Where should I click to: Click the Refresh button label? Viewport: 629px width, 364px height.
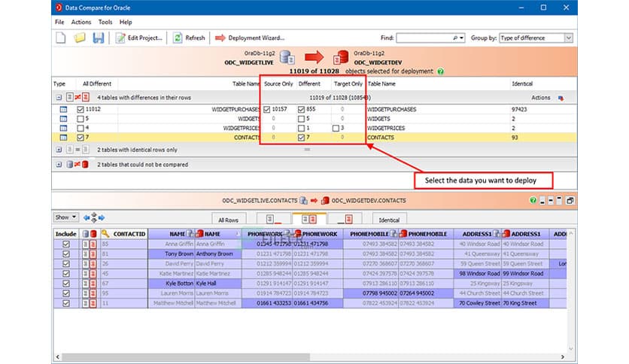pos(195,38)
